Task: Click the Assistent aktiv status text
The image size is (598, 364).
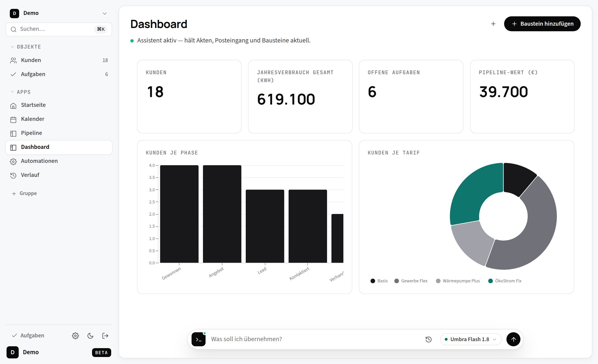Action: coord(224,40)
